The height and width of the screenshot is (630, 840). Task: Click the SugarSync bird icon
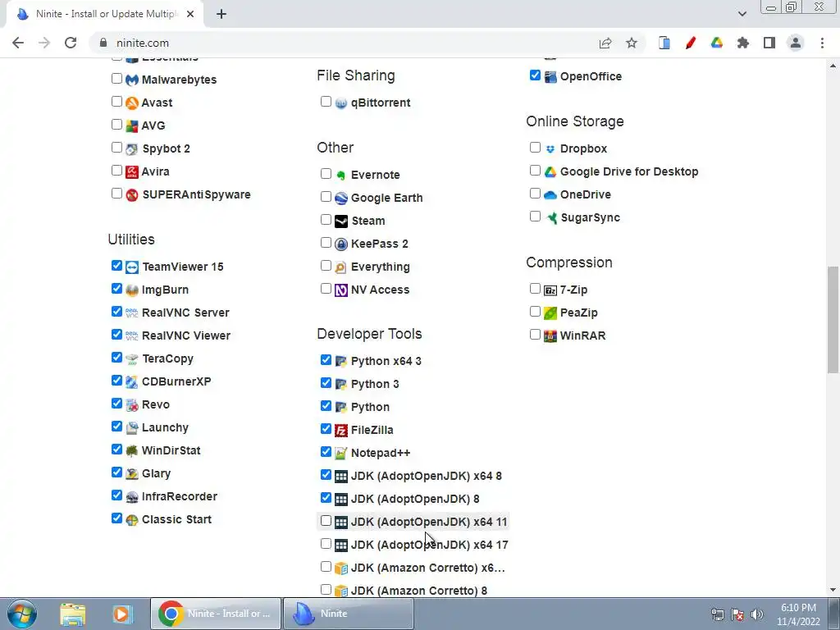tap(550, 218)
